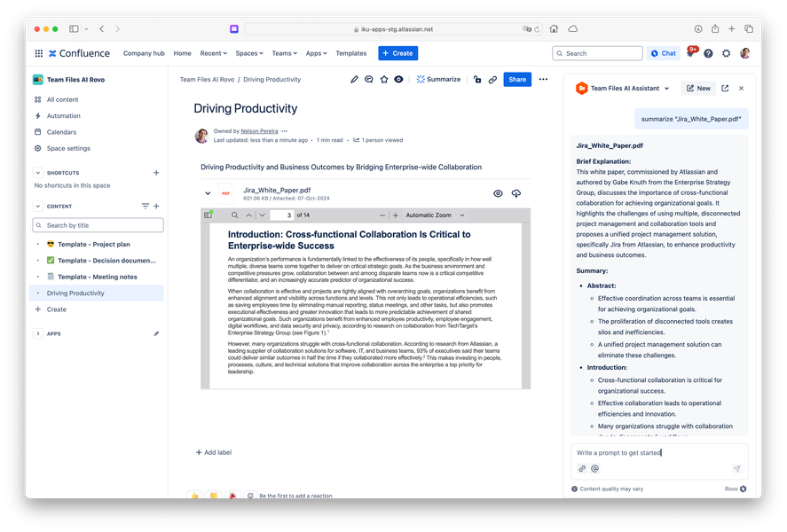
Task: Open the help question mark icon
Action: (708, 53)
